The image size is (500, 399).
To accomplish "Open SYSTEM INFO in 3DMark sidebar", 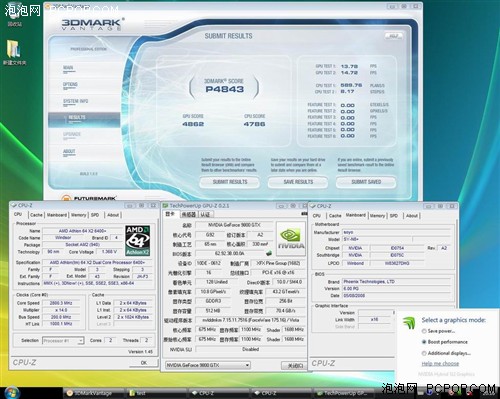I will click(76, 101).
